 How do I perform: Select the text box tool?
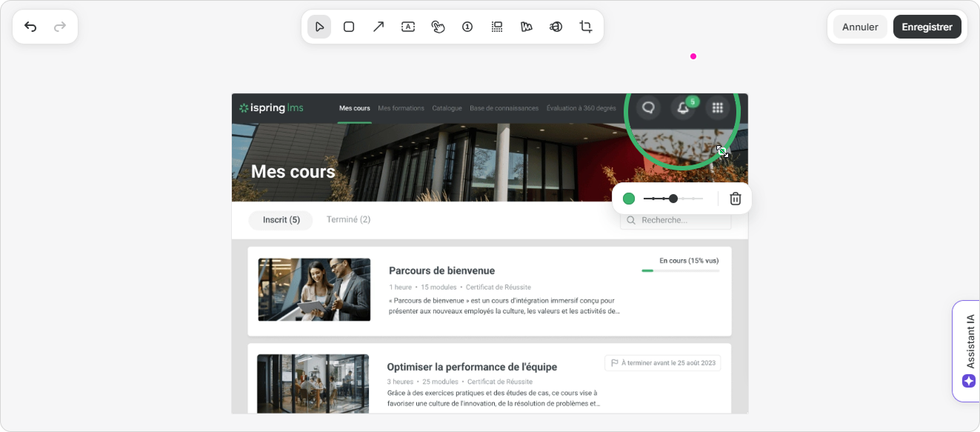408,27
